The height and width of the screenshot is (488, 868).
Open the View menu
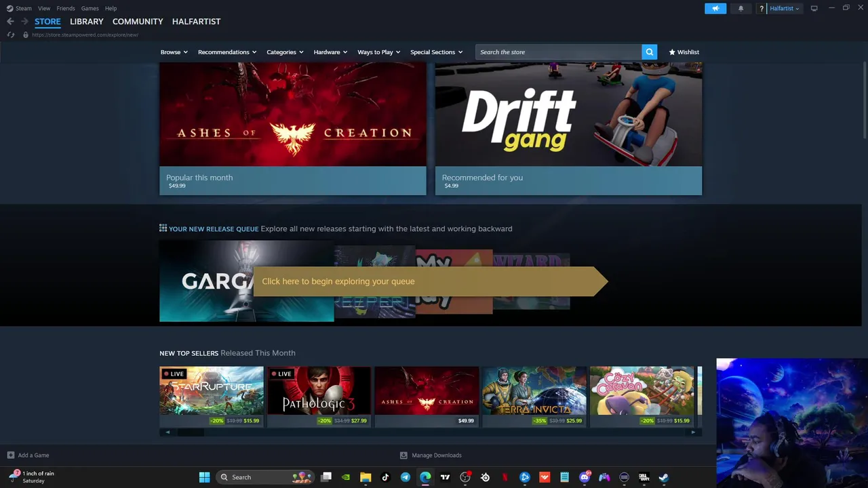click(44, 8)
